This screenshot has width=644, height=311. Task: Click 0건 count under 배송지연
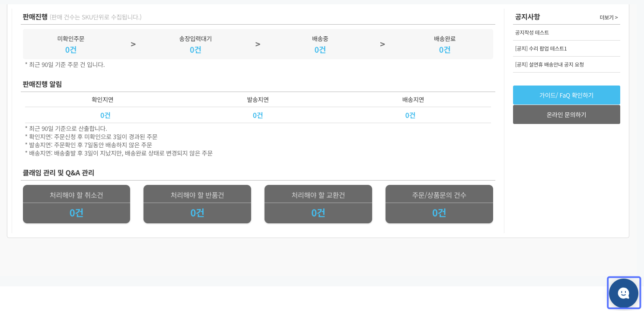click(410, 115)
